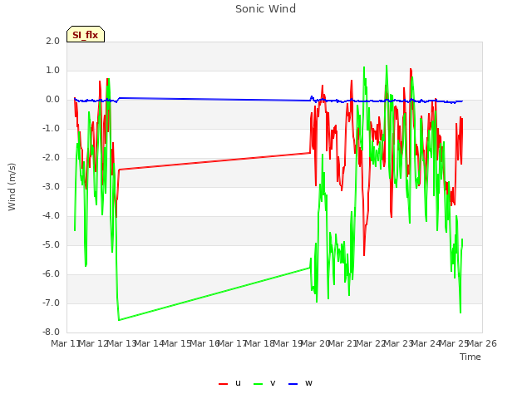Screen dimensions: 532x399
Task: Click the -3.0 y-axis tick label
Action: click(x=51, y=187)
